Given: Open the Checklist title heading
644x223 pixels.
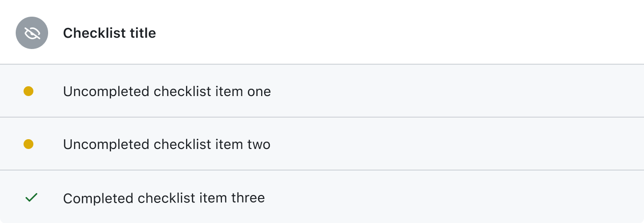Looking at the screenshot, I should click(109, 33).
